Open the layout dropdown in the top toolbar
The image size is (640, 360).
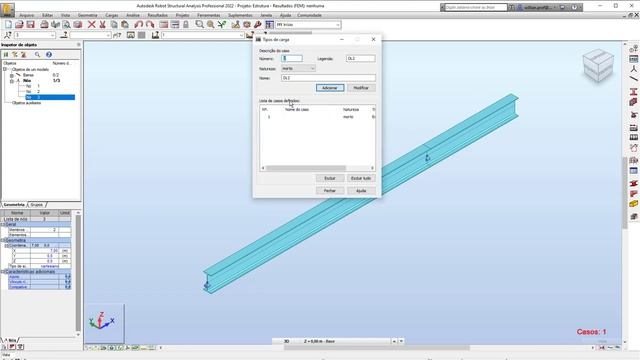(x=338, y=25)
